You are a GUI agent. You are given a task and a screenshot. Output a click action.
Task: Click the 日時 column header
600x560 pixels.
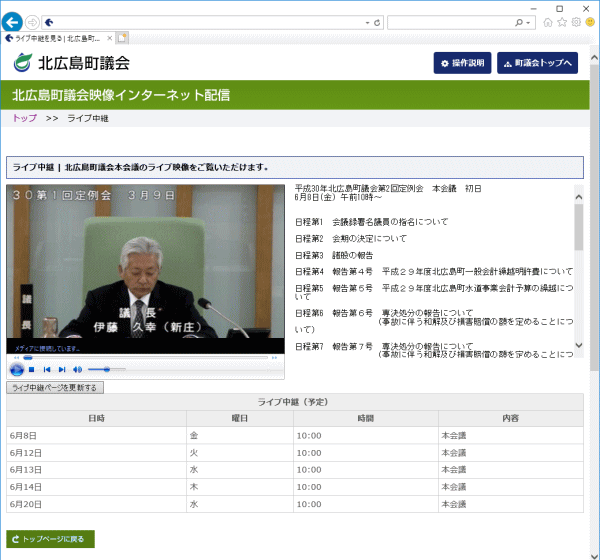pos(96,418)
